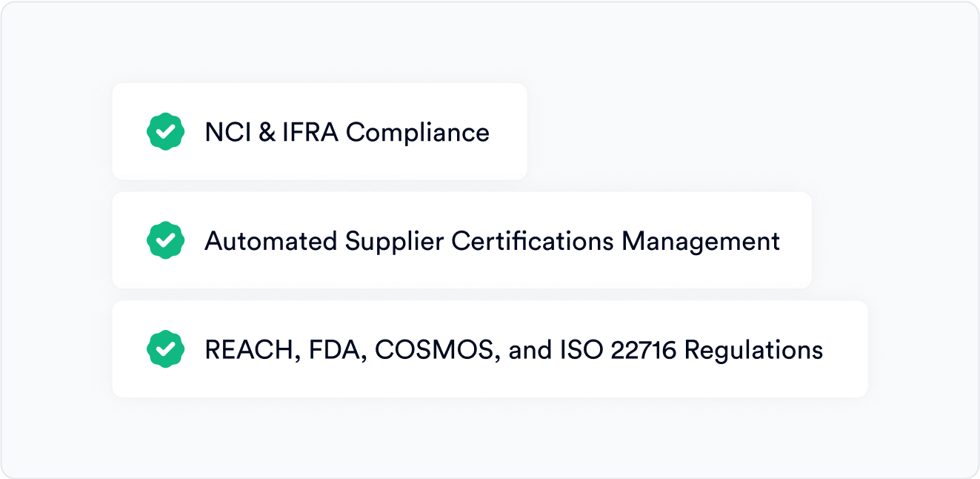Select the NCI & IFRA Compliance text label
This screenshot has height=479, width=980.
(347, 132)
